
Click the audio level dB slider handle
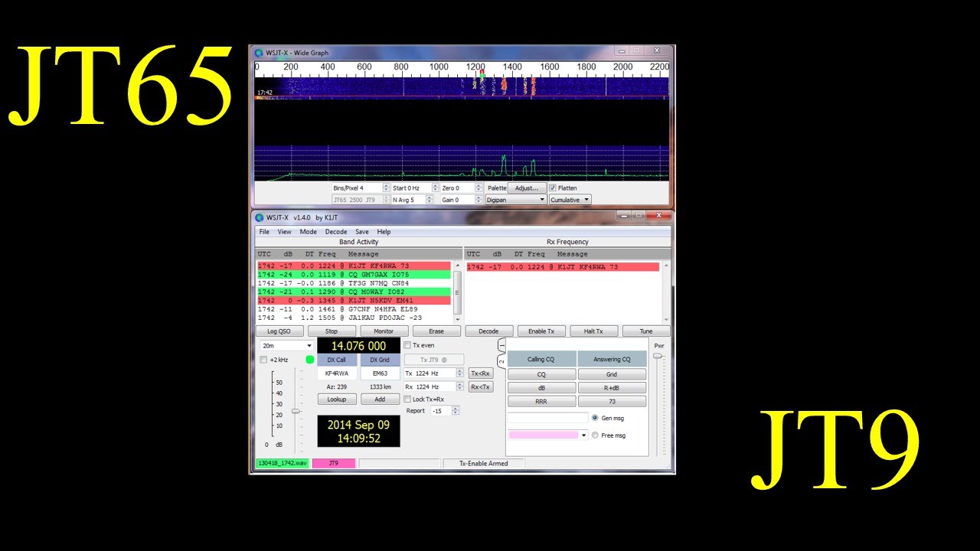[296, 412]
